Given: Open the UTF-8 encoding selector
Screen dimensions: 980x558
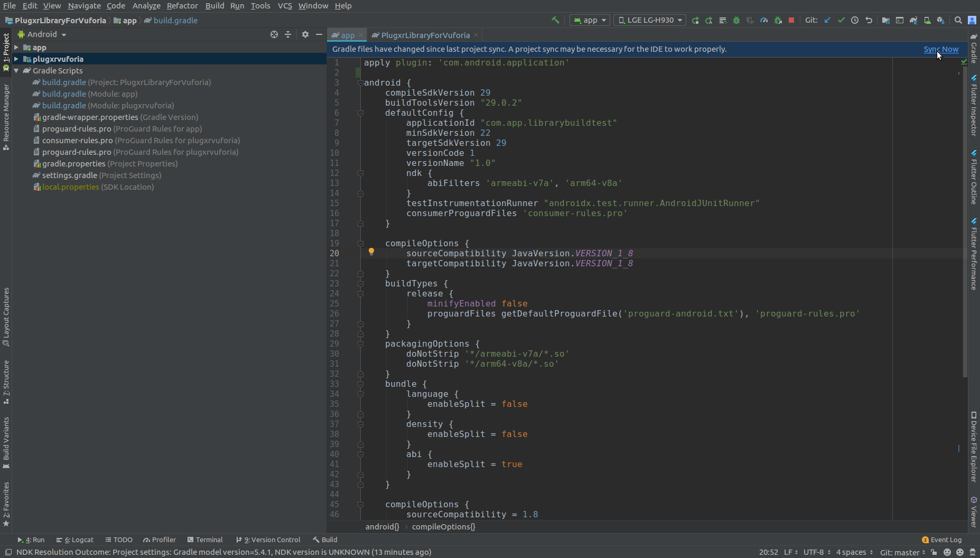Looking at the screenshot, I should 817,552.
